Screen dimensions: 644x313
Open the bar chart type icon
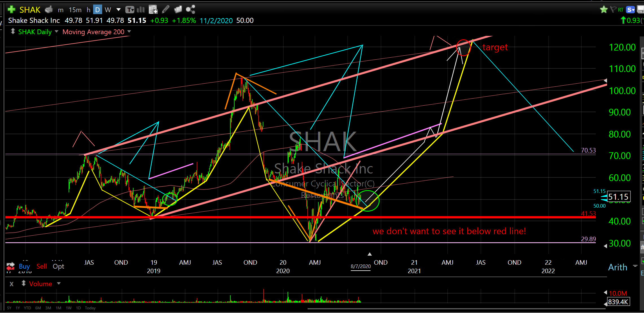click(x=141, y=10)
